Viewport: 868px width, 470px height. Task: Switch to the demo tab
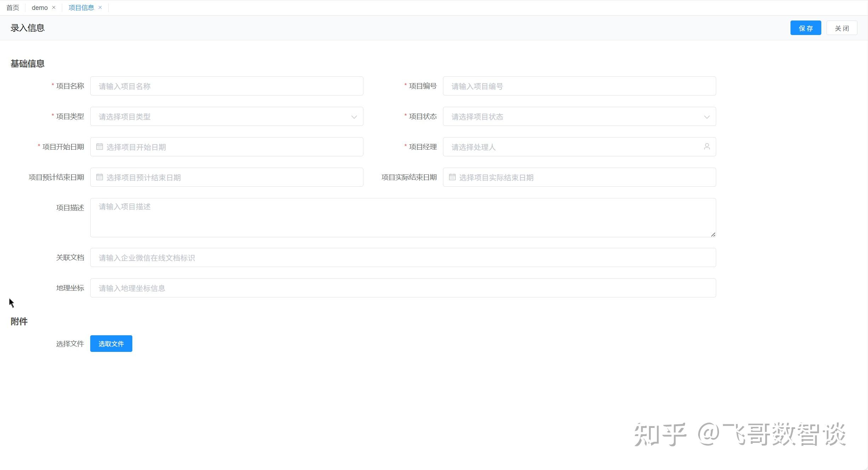pos(40,8)
